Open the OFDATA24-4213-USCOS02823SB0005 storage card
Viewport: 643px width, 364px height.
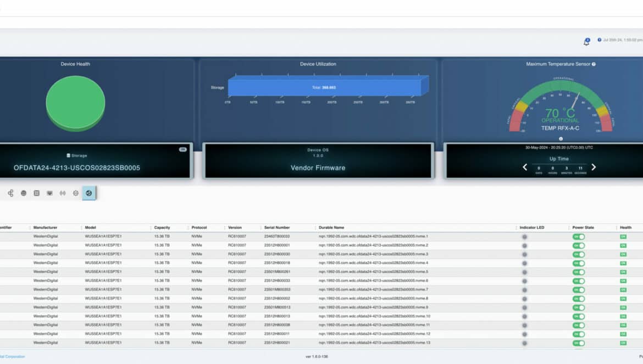(96, 160)
